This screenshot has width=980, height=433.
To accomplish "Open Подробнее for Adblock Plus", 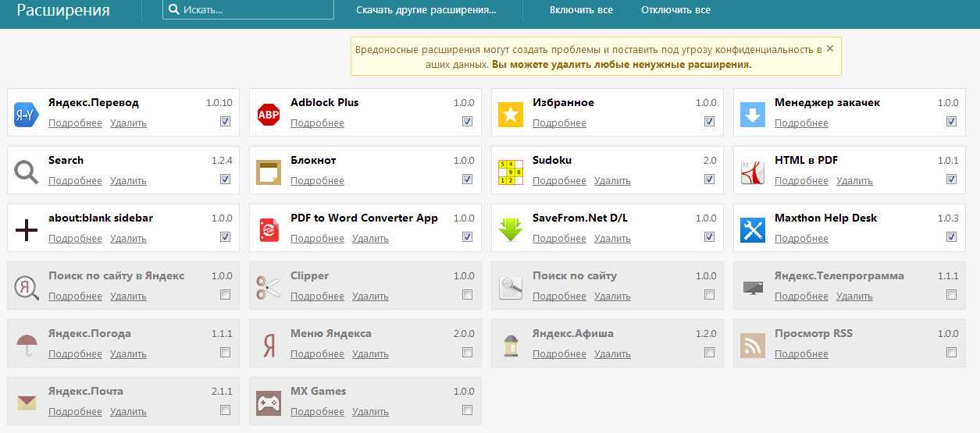I will pyautogui.click(x=317, y=123).
